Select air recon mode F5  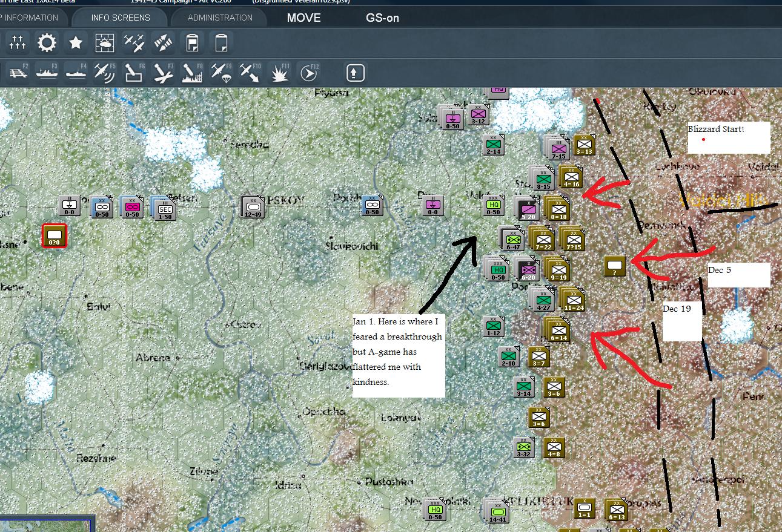[x=105, y=73]
